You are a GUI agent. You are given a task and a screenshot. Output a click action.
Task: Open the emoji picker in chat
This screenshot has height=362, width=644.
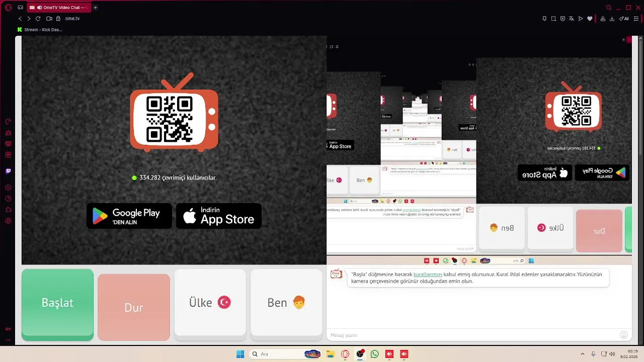624,335
